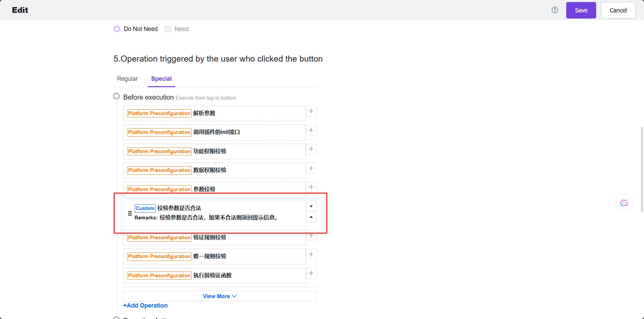
Task: Collapse the Custom item using the up arrow
Action: (311, 217)
